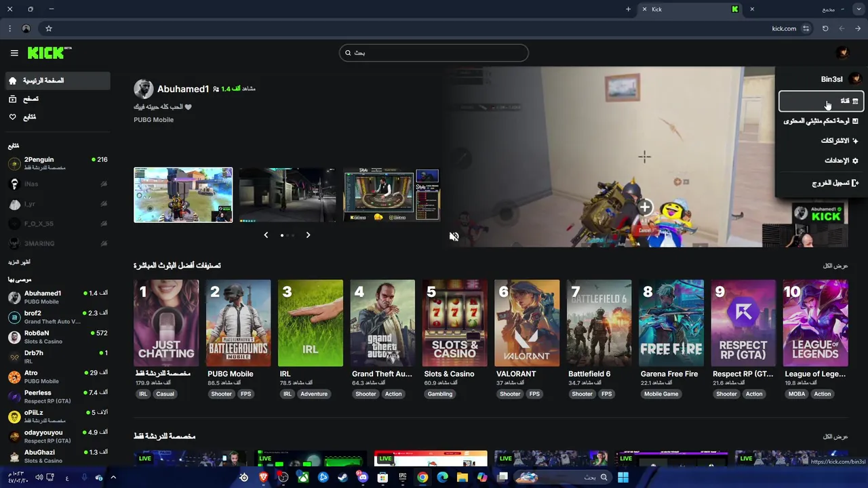Viewport: 868px width, 488px height.
Task: Open the VALORANT category card
Action: pyautogui.click(x=527, y=323)
